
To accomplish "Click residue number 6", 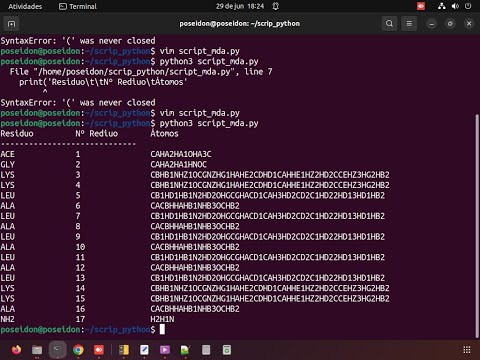I will pyautogui.click(x=78, y=206).
